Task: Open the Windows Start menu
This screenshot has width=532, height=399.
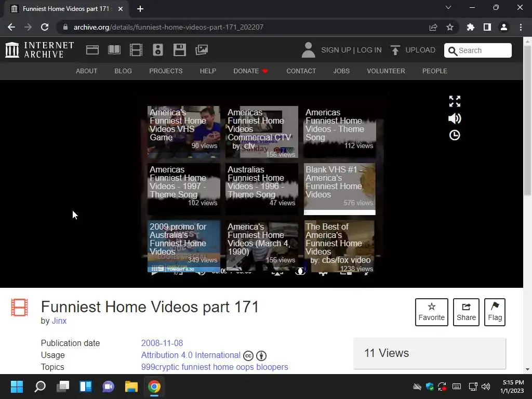Action: pyautogui.click(x=17, y=387)
